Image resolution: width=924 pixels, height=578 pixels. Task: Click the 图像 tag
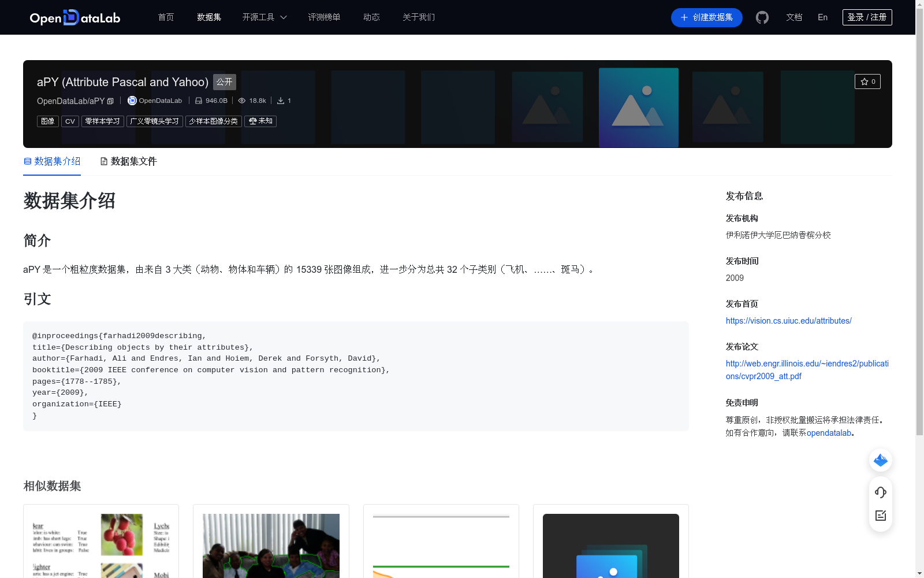click(x=48, y=121)
